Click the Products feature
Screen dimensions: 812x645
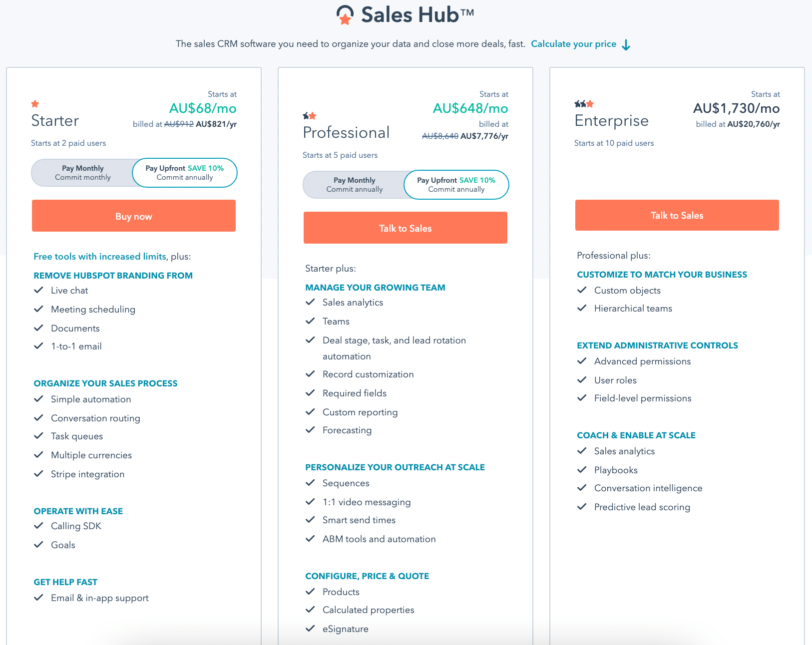(x=341, y=592)
